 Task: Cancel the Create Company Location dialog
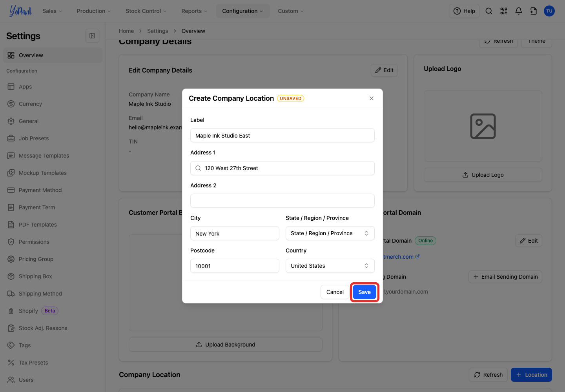point(335,292)
